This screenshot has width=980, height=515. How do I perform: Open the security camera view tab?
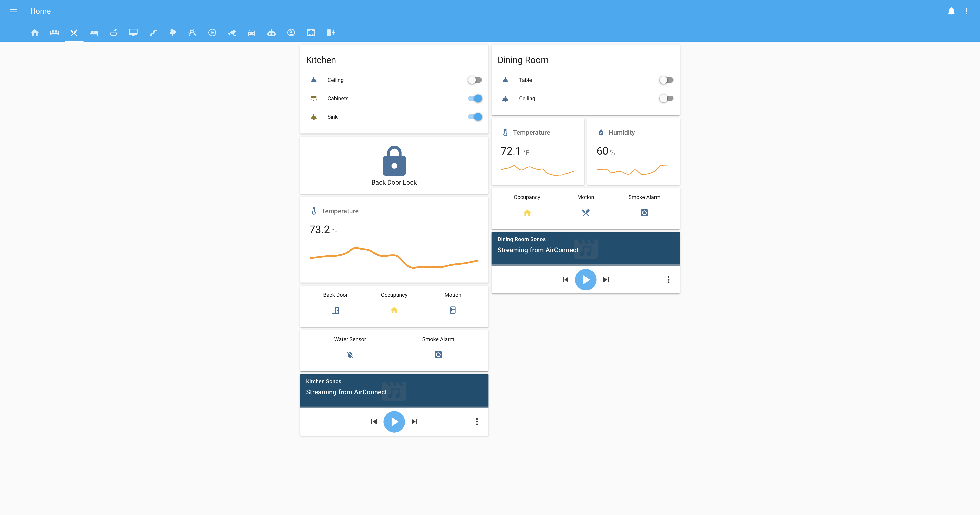(x=232, y=33)
